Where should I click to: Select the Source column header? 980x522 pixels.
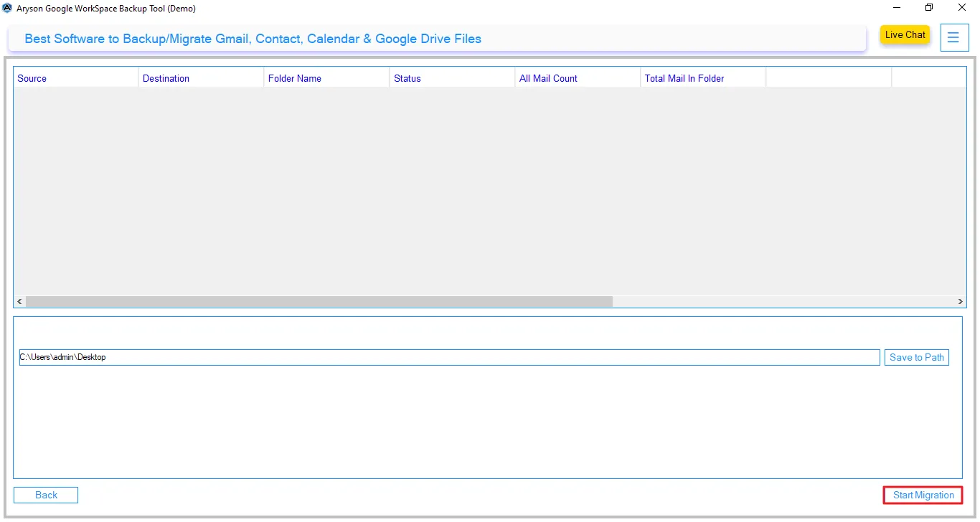(32, 77)
